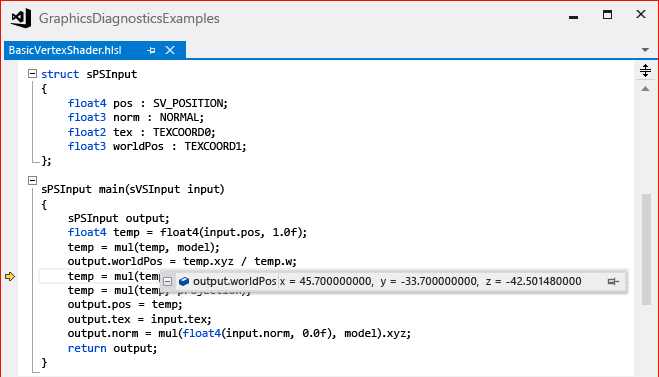Click the 'struct' keyword

pyautogui.click(x=60, y=74)
